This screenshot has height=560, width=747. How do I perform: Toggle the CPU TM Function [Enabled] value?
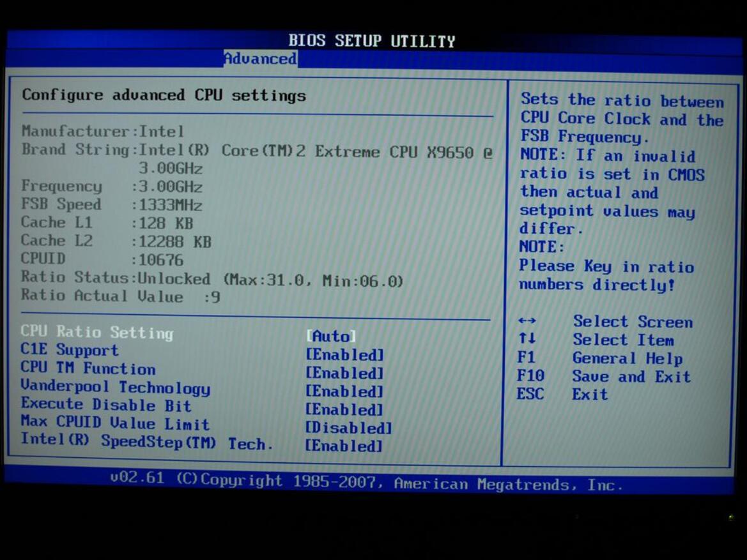pyautogui.click(x=344, y=373)
